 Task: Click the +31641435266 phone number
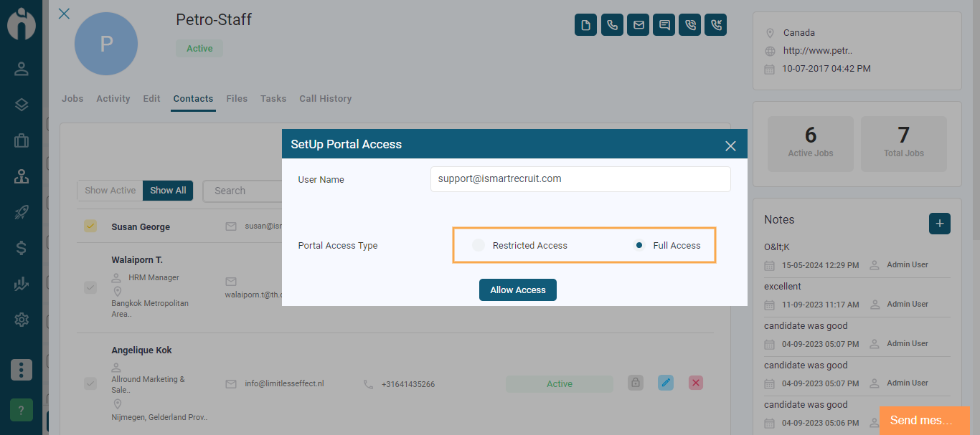click(408, 384)
